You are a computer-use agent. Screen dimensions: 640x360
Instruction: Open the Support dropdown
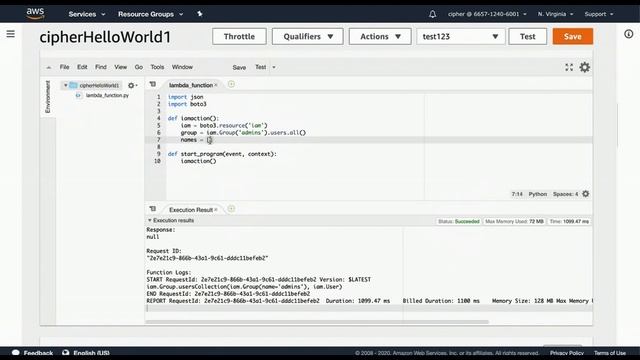[x=599, y=14]
